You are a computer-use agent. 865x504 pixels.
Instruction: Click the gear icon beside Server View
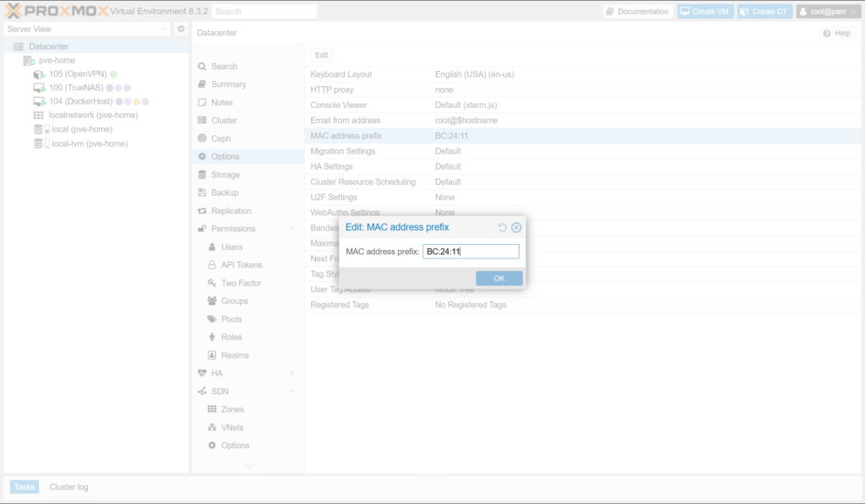coord(181,29)
